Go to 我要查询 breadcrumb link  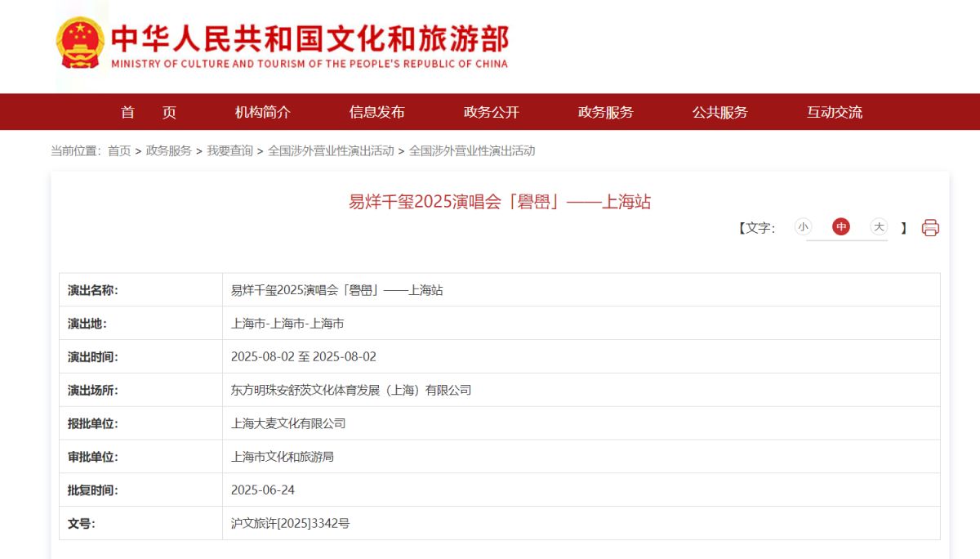pos(229,151)
